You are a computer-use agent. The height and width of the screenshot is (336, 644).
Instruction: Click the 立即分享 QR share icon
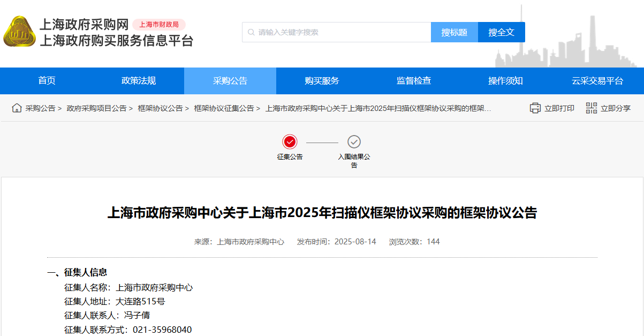pyautogui.click(x=591, y=108)
